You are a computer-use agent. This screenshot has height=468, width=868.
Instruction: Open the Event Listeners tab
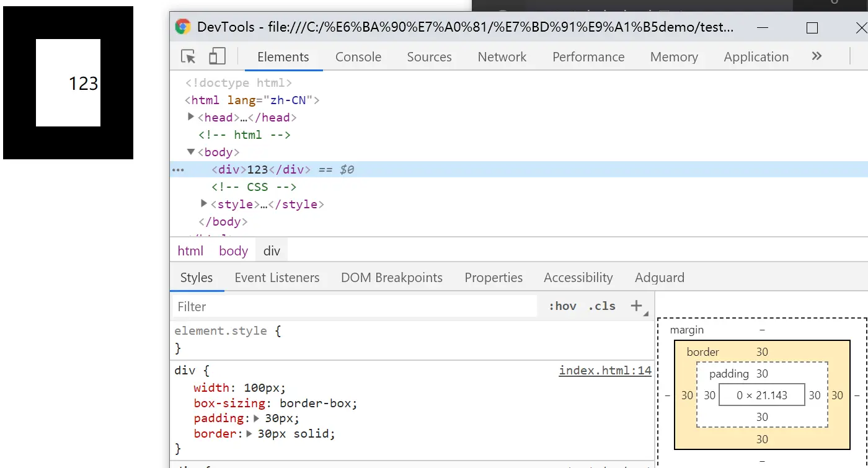click(x=277, y=278)
